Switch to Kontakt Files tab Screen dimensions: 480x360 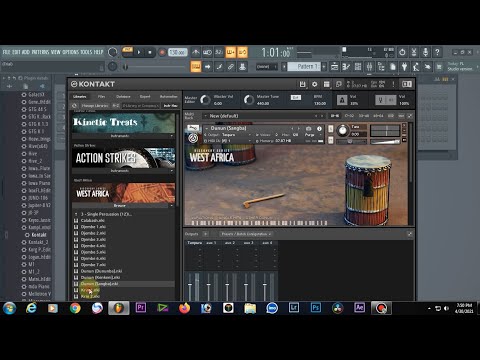pyautogui.click(x=101, y=96)
